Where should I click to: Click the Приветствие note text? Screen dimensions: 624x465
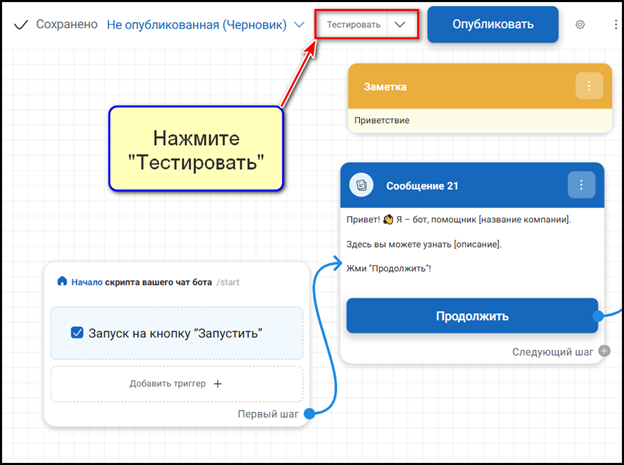pos(382,120)
